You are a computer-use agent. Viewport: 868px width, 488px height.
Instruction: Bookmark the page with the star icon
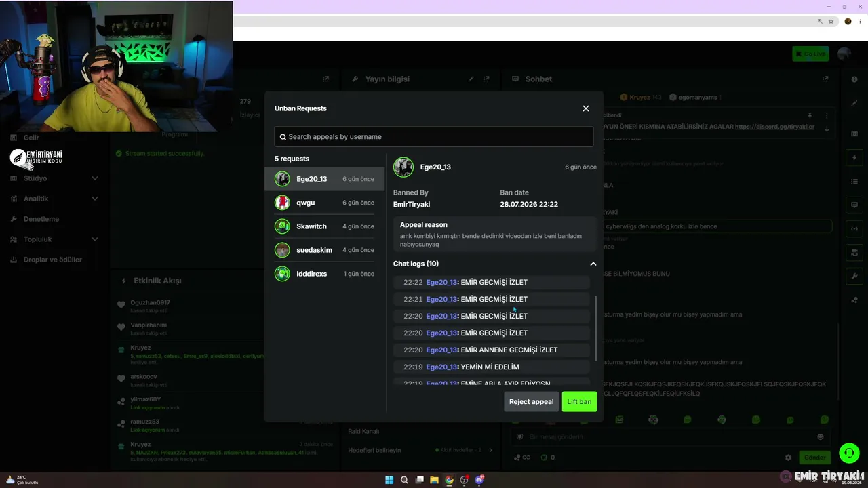(831, 21)
